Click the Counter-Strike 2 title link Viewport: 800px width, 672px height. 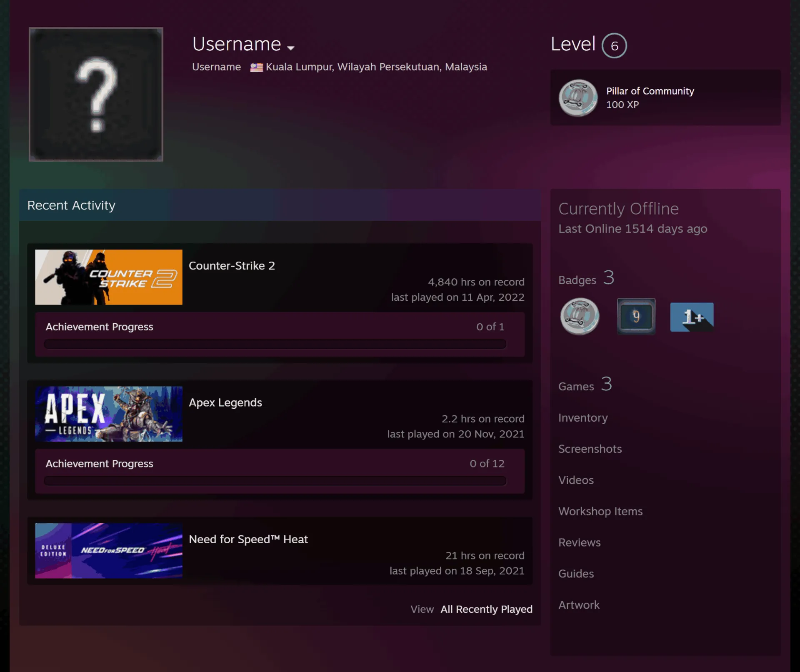coord(232,266)
